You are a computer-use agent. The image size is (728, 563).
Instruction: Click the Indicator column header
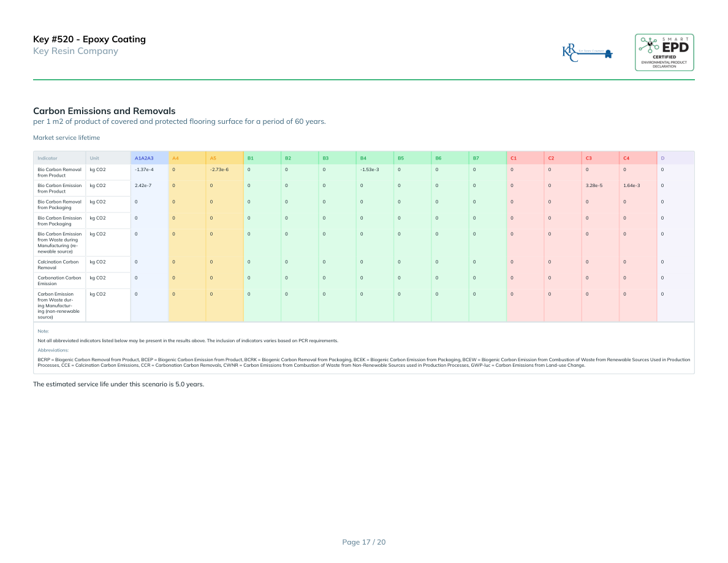click(47, 158)
